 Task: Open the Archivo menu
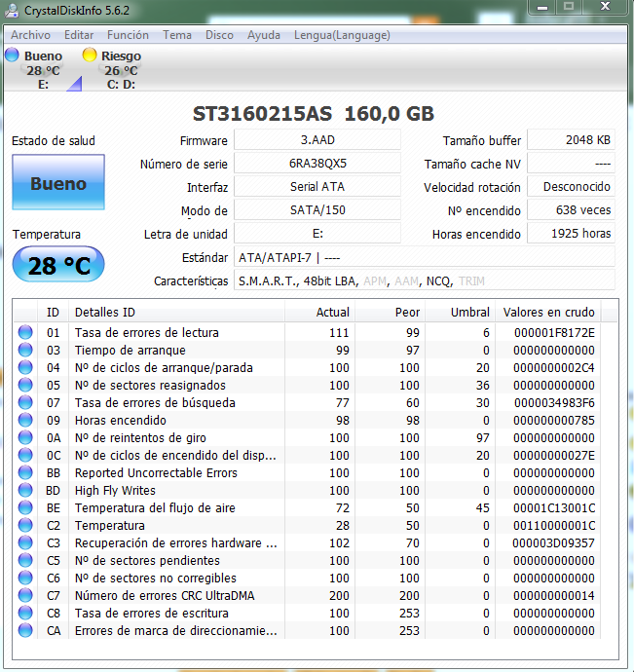click(30, 35)
